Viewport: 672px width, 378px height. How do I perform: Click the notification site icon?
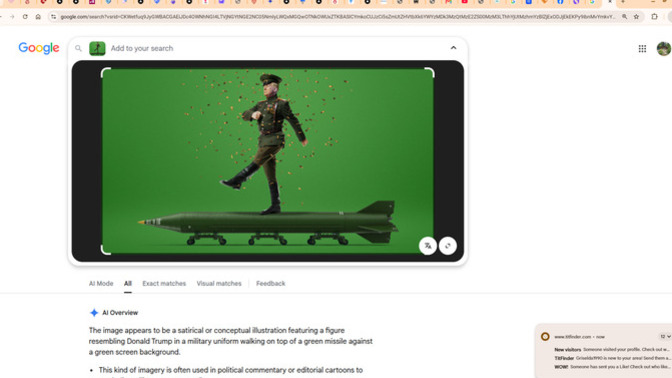tap(545, 336)
